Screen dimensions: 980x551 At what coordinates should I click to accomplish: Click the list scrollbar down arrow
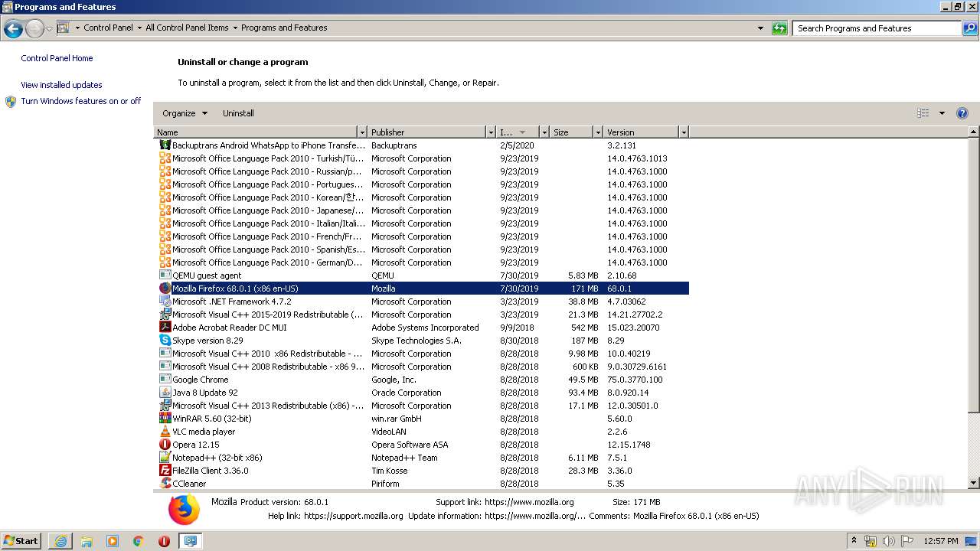(974, 483)
